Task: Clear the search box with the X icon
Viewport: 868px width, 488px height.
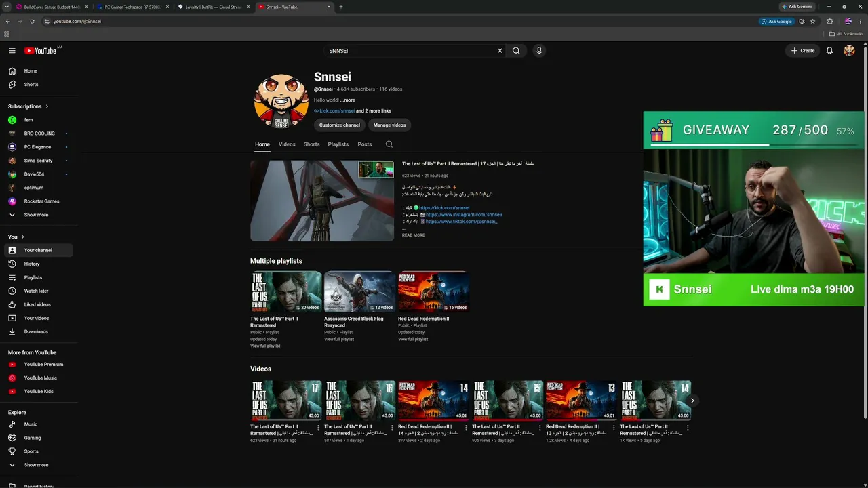Action: coord(500,51)
